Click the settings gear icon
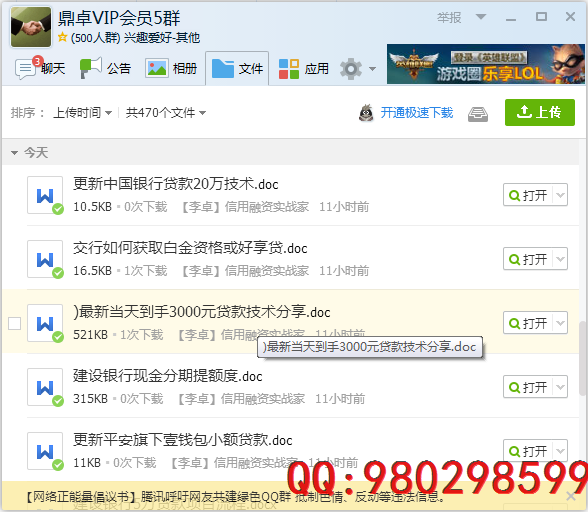588x512 pixels. [x=351, y=69]
